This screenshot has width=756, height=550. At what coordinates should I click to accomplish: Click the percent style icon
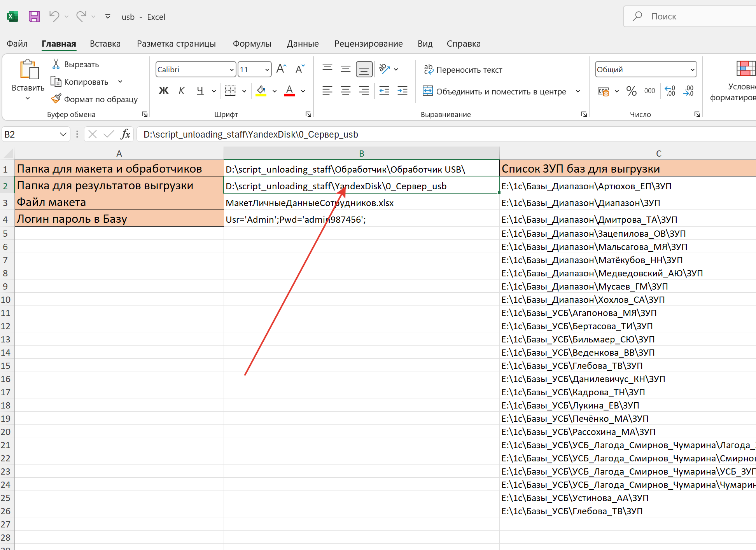631,91
